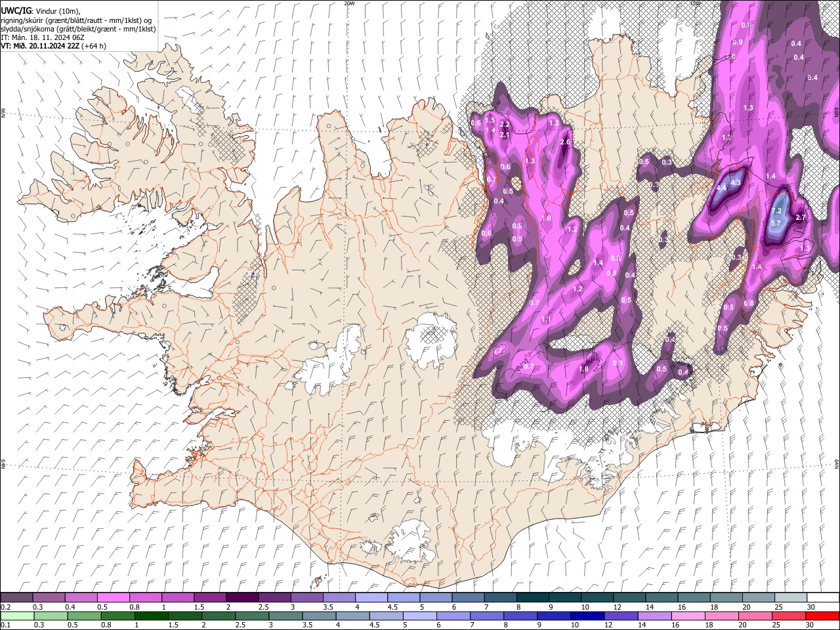Click the VT valid time line in the header
Image resolution: width=840 pixels, height=630 pixels.
tap(54, 46)
